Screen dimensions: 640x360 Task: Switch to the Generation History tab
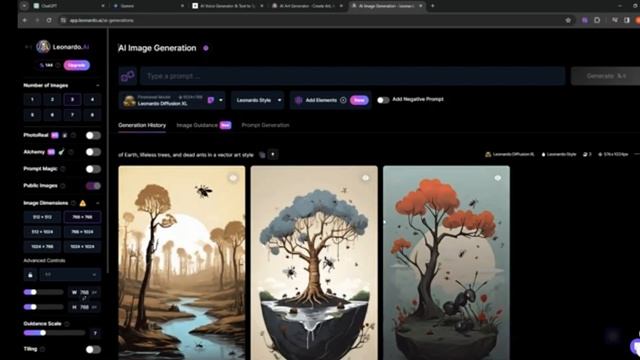tap(142, 125)
